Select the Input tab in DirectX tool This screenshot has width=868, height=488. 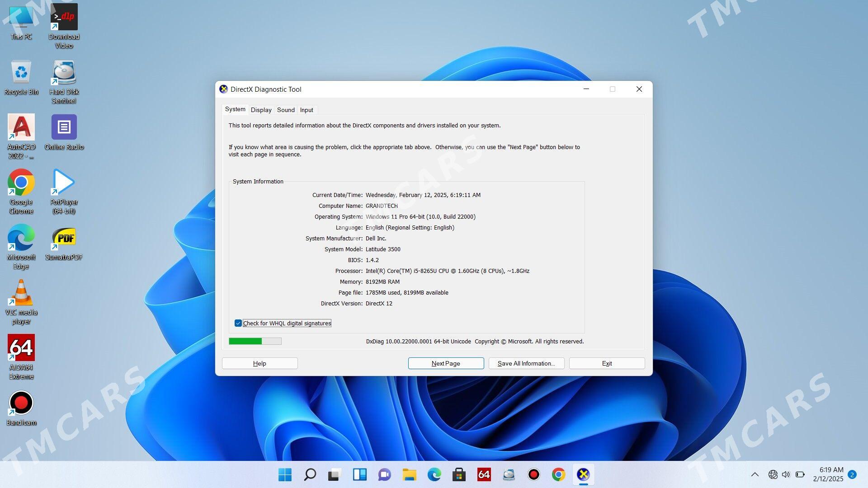point(307,110)
